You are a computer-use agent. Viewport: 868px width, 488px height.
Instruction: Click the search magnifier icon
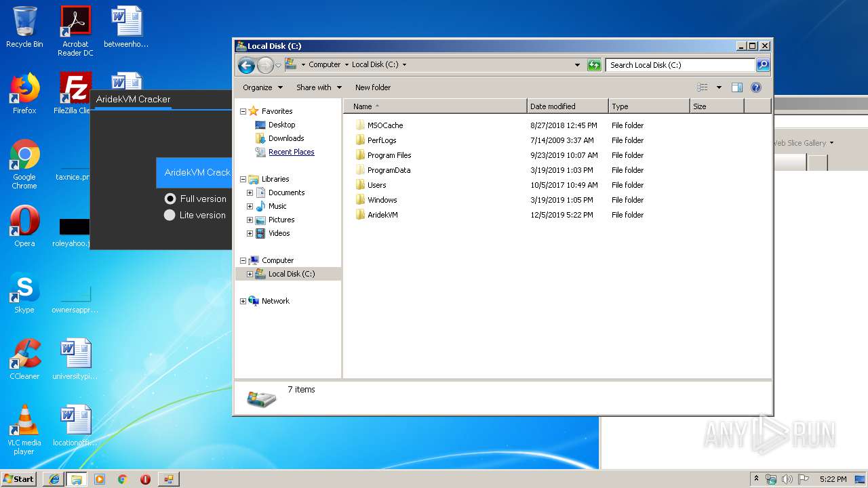(x=763, y=65)
